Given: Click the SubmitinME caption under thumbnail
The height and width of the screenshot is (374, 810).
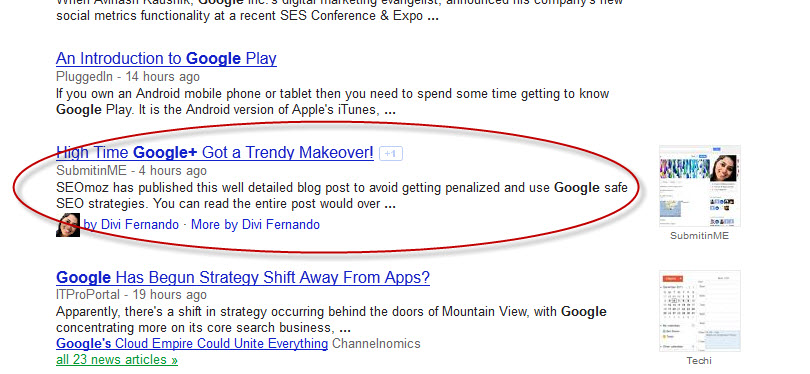Looking at the screenshot, I should click(x=699, y=236).
